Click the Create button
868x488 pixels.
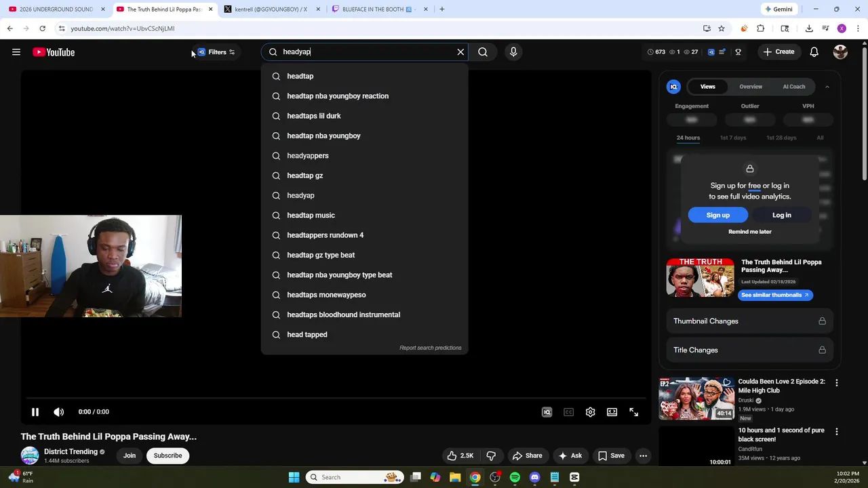pyautogui.click(x=778, y=52)
